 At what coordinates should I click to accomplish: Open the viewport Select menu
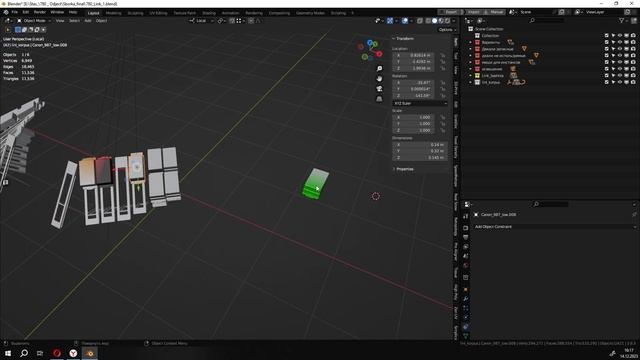click(x=74, y=20)
